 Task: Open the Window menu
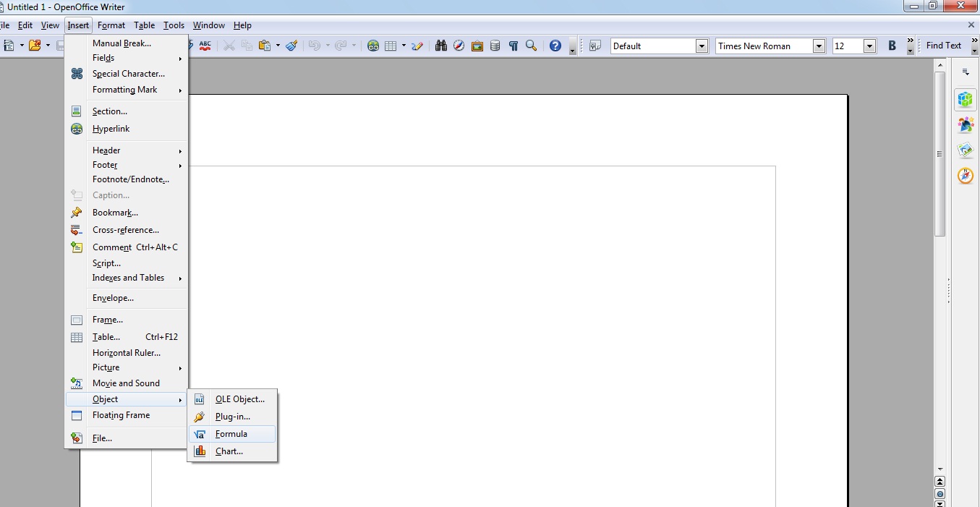[209, 25]
